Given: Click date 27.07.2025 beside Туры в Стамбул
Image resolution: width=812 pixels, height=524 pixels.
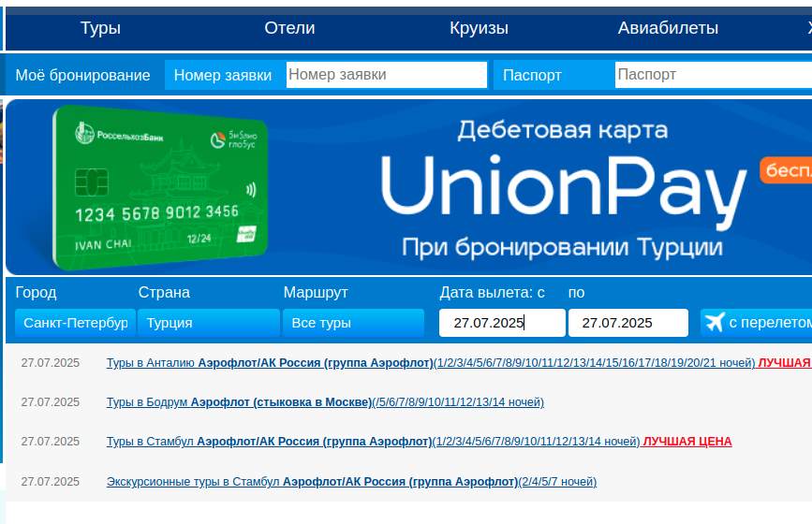Looking at the screenshot, I should [51, 442].
